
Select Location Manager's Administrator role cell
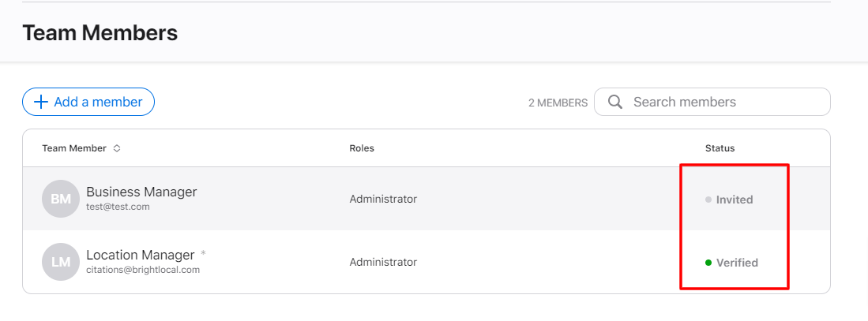(x=383, y=262)
